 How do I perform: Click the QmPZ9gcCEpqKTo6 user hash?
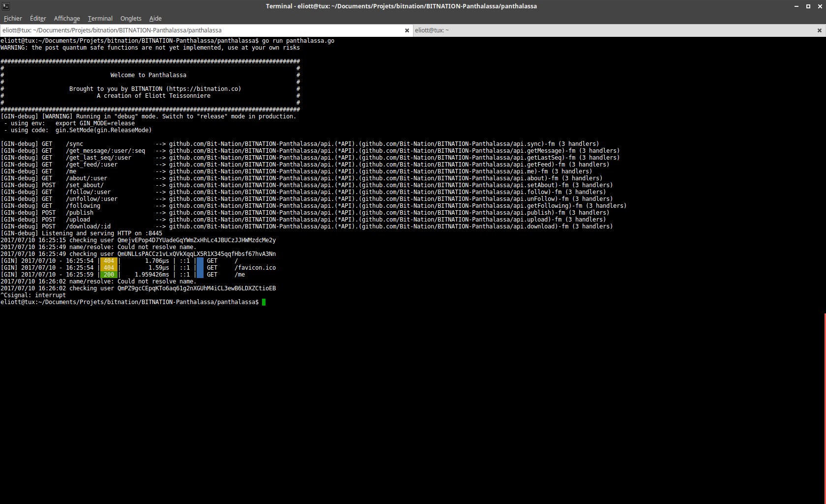pyautogui.click(x=197, y=288)
